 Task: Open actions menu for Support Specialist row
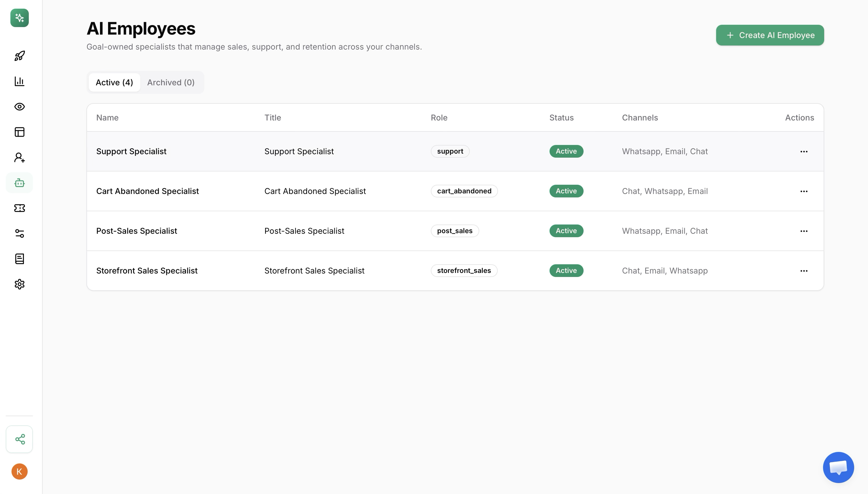[803, 151]
